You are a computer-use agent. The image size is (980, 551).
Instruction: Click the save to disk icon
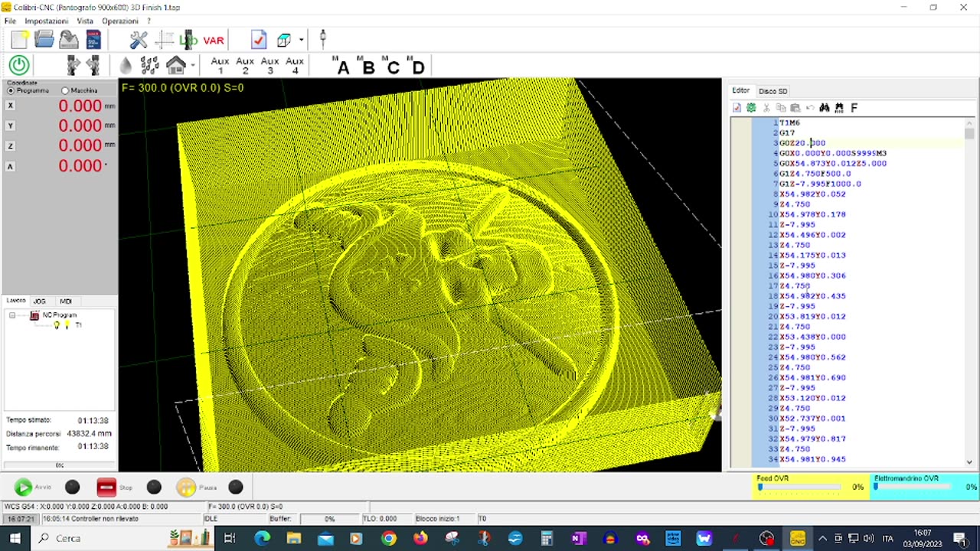[x=69, y=40]
